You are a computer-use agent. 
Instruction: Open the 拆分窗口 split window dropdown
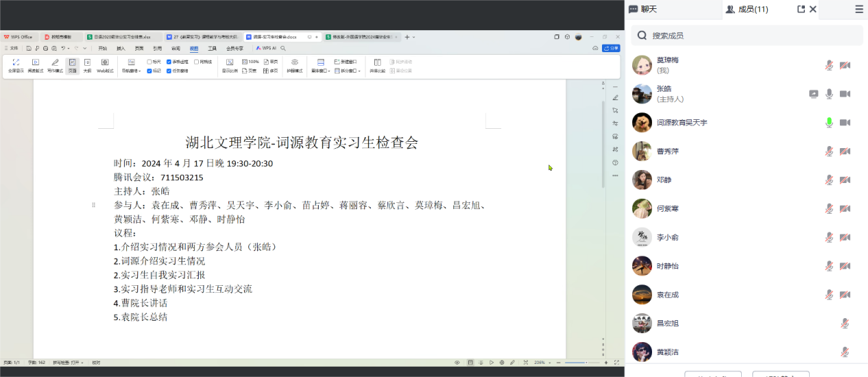pyautogui.click(x=346, y=71)
